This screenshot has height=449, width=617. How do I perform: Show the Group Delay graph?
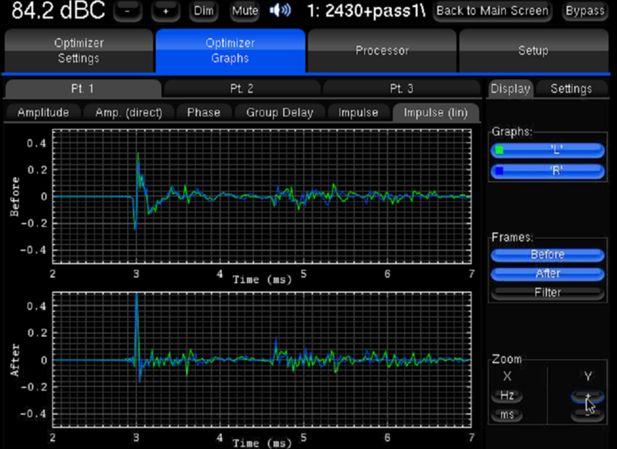278,112
